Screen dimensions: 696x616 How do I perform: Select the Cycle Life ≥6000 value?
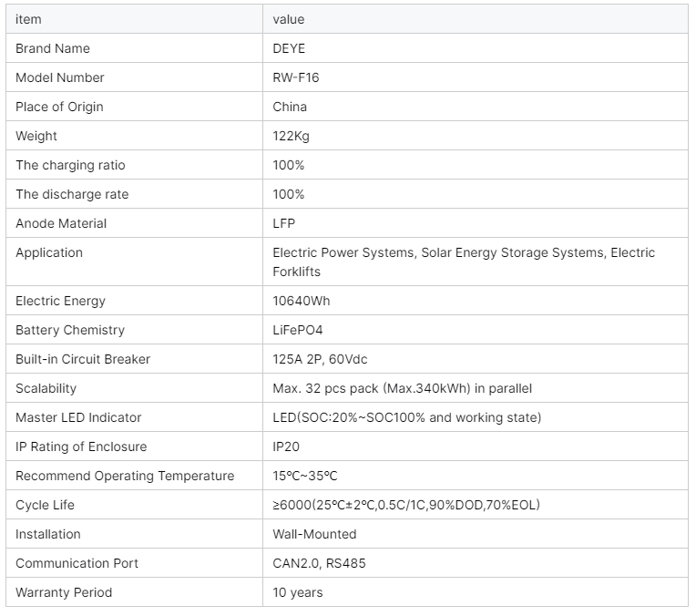pyautogui.click(x=412, y=505)
